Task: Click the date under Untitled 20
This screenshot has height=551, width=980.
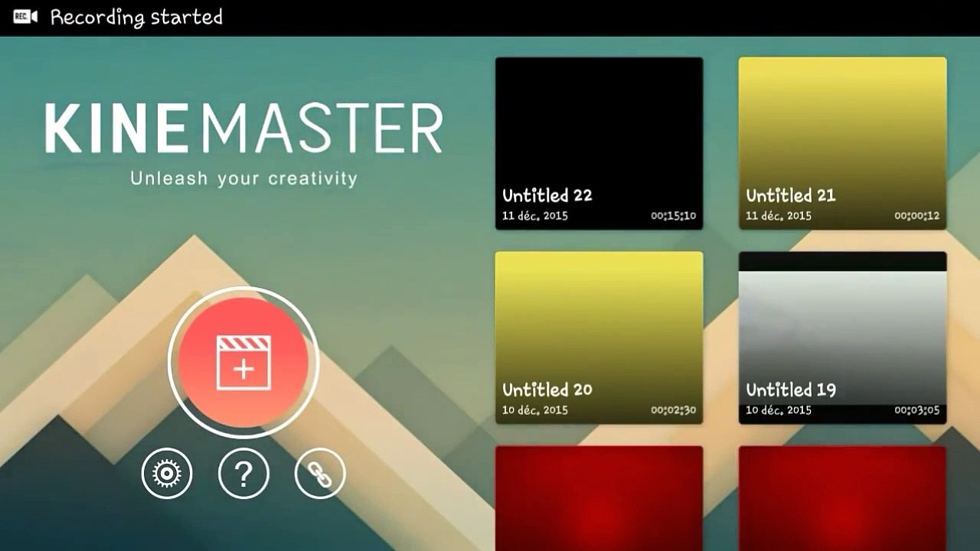Action: [535, 410]
